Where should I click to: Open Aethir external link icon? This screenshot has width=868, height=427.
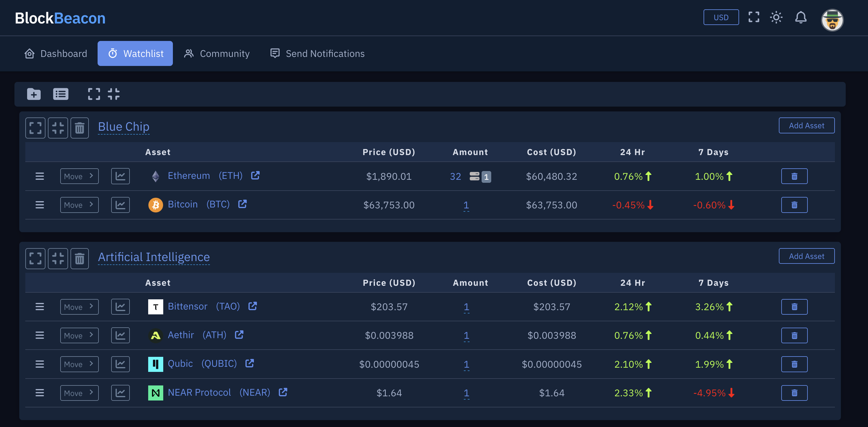pyautogui.click(x=239, y=335)
